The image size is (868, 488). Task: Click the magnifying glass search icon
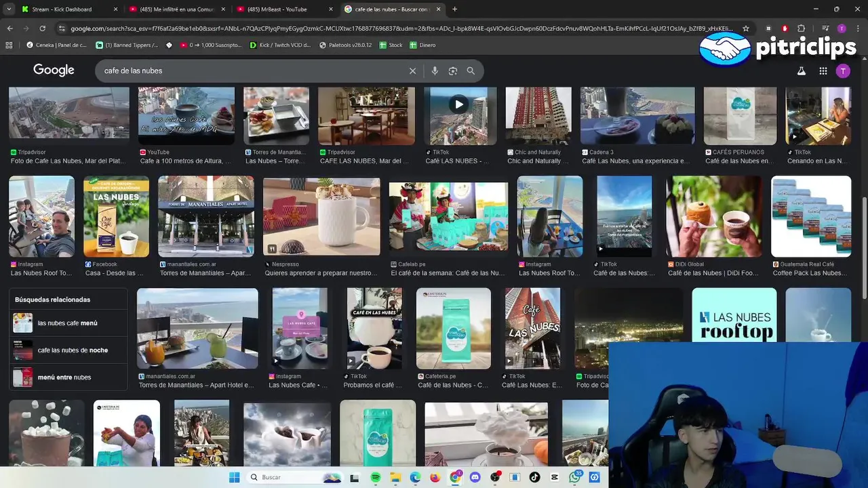point(471,70)
